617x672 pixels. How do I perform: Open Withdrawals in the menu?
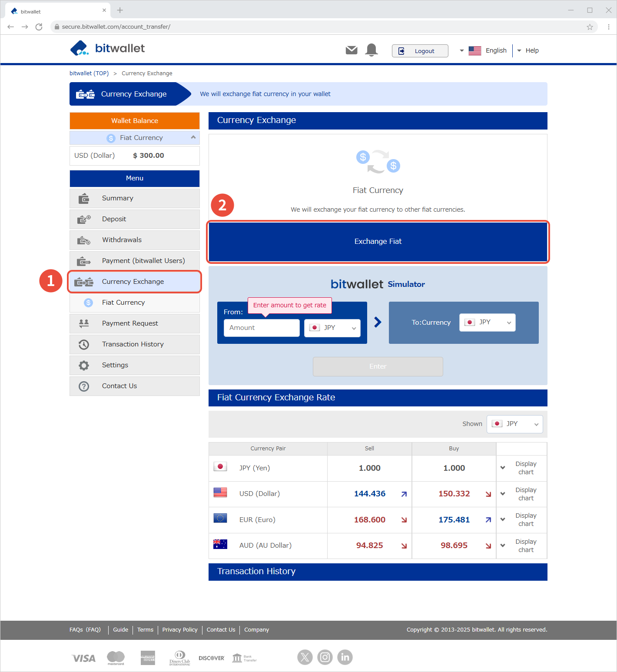pos(135,240)
